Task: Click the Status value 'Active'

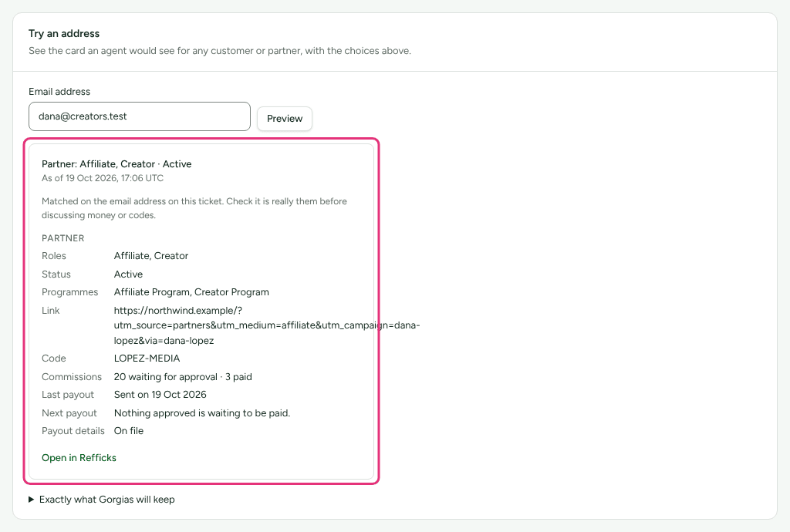Action: 129,274
